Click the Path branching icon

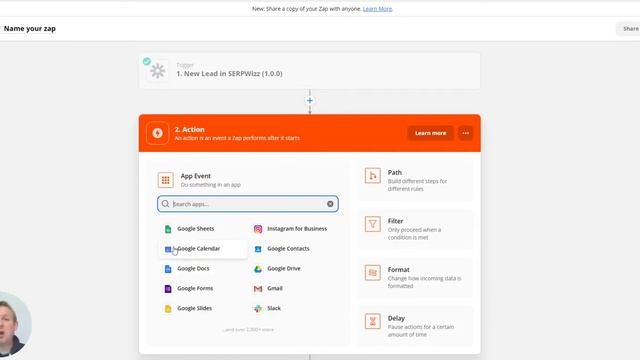pyautogui.click(x=373, y=176)
